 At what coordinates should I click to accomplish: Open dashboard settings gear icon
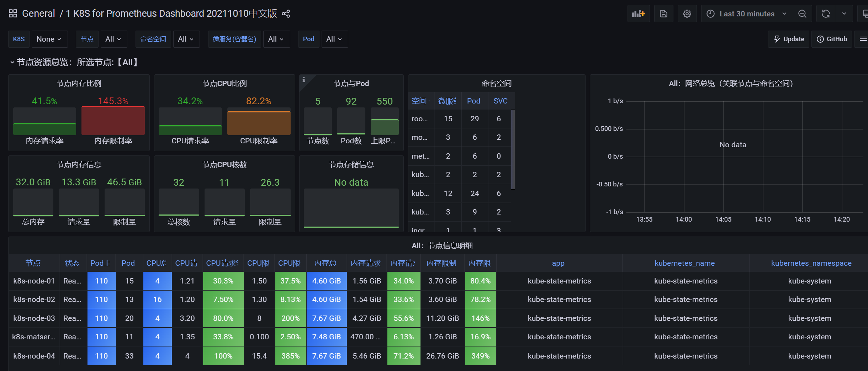click(687, 14)
